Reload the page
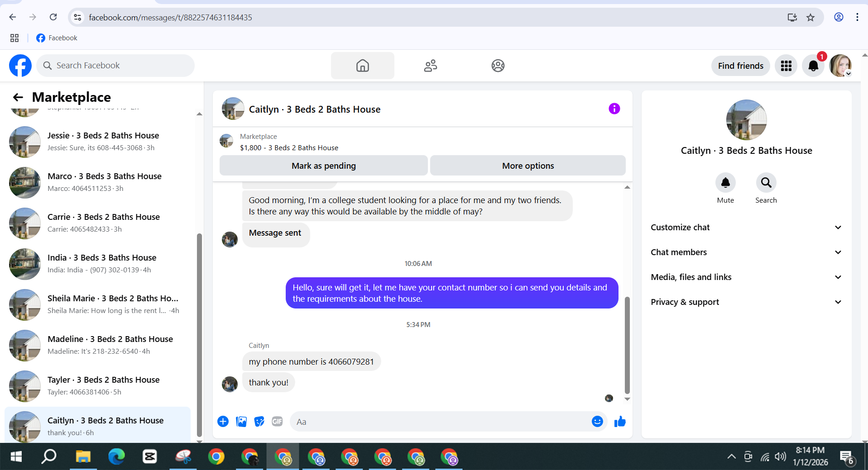Viewport: 868px width, 470px height. pyautogui.click(x=53, y=17)
